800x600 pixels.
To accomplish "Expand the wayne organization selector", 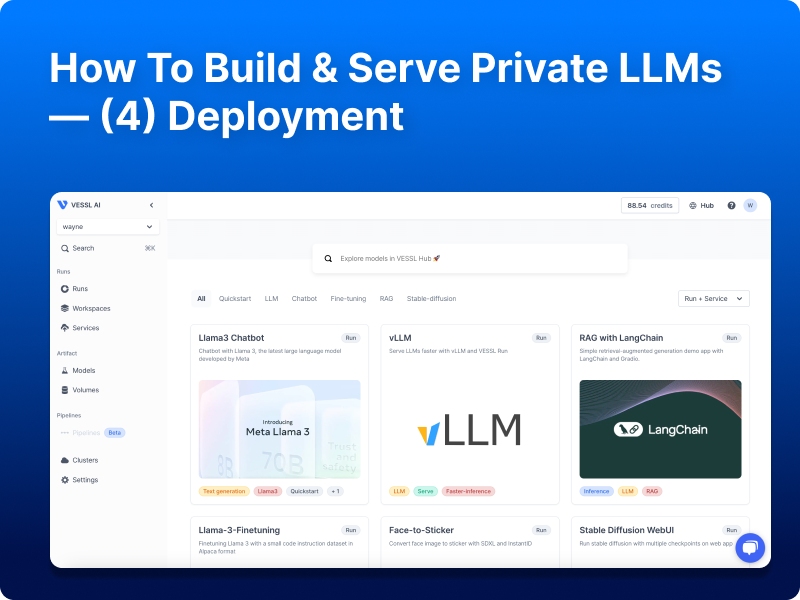I will (107, 226).
